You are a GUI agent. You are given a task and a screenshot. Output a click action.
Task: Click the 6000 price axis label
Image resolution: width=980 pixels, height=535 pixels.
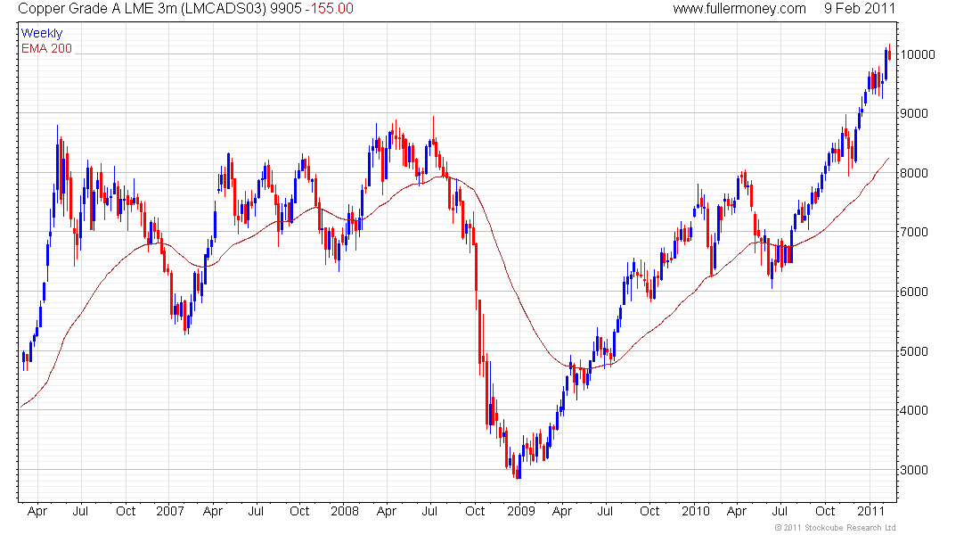[914, 292]
